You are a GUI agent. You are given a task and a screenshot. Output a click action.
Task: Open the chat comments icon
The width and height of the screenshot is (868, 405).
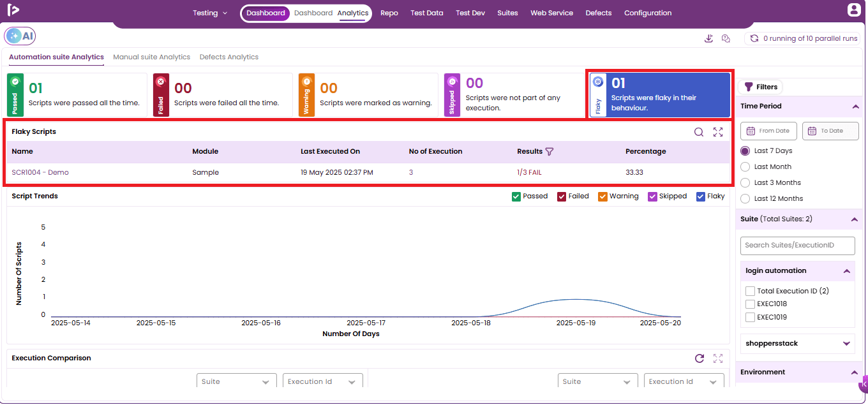(x=726, y=38)
